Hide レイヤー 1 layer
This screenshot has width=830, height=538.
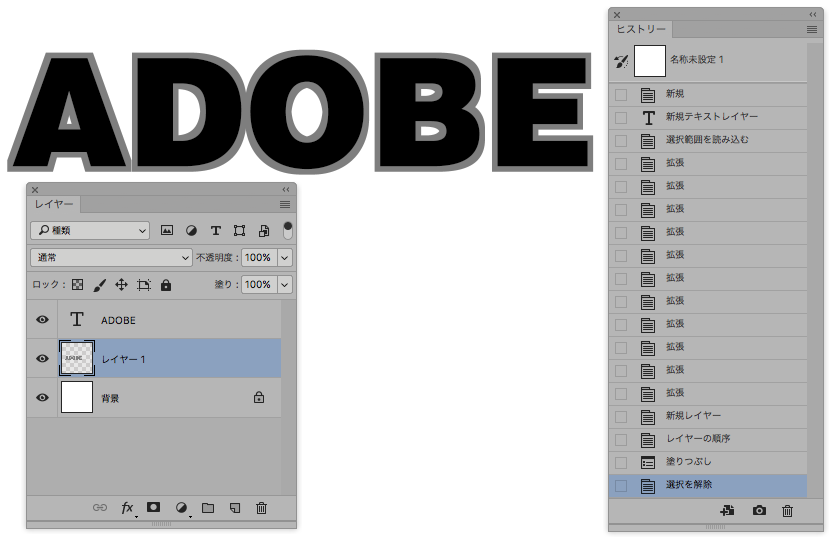pyautogui.click(x=42, y=358)
